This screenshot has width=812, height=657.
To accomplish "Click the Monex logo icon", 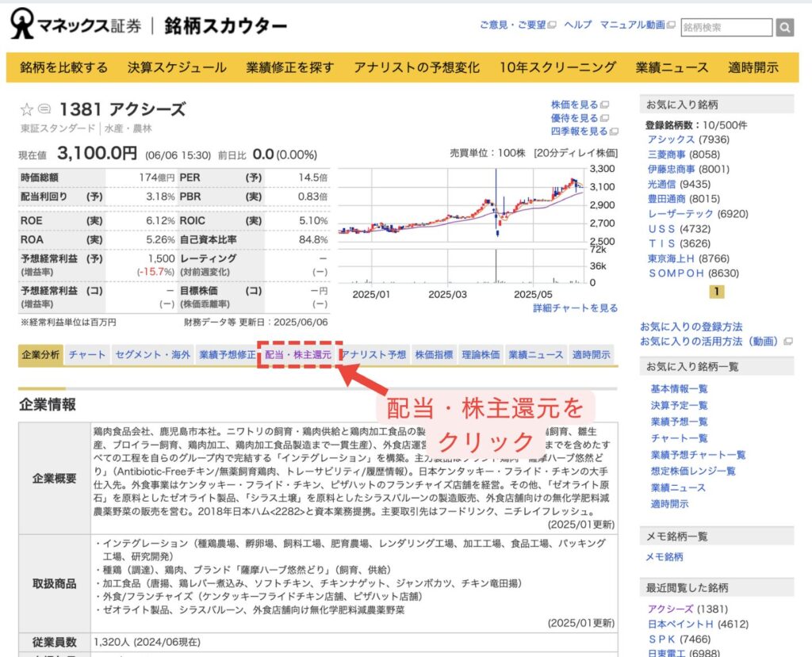I will [22, 25].
